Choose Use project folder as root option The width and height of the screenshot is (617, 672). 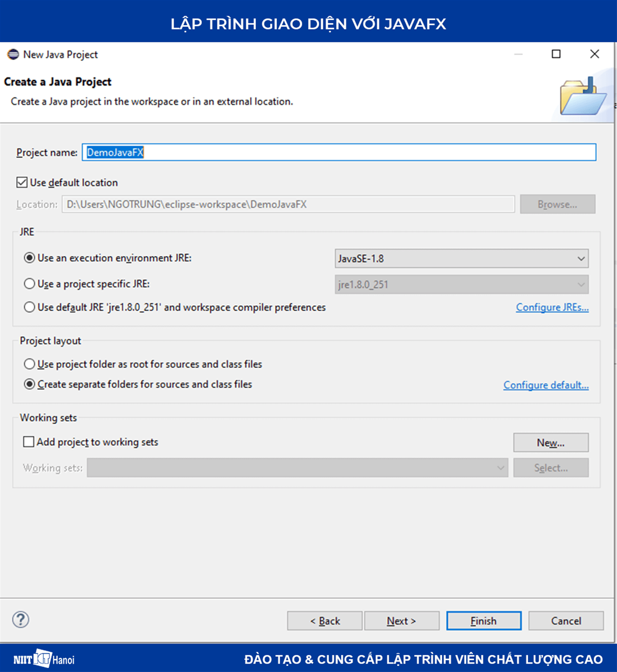[x=30, y=364]
